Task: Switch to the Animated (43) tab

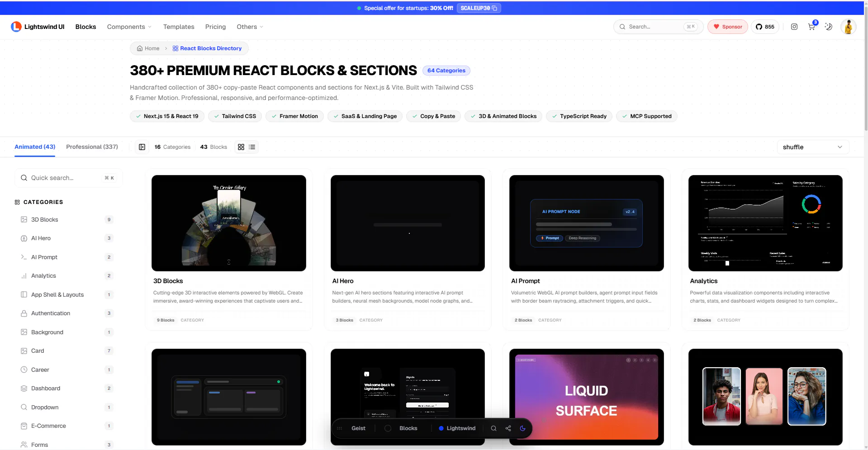Action: point(35,147)
